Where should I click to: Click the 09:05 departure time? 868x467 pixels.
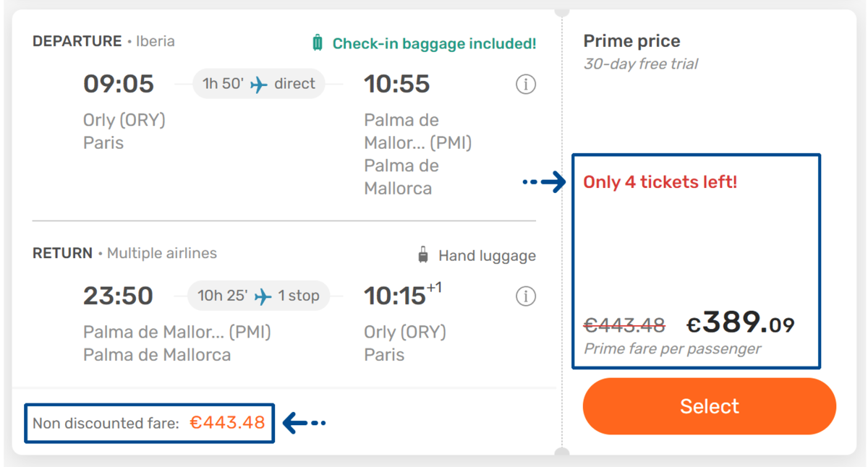(x=119, y=84)
